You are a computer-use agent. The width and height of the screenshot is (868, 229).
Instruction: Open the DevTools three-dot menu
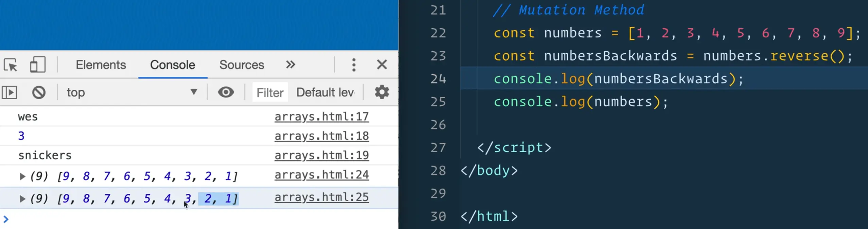tap(354, 65)
